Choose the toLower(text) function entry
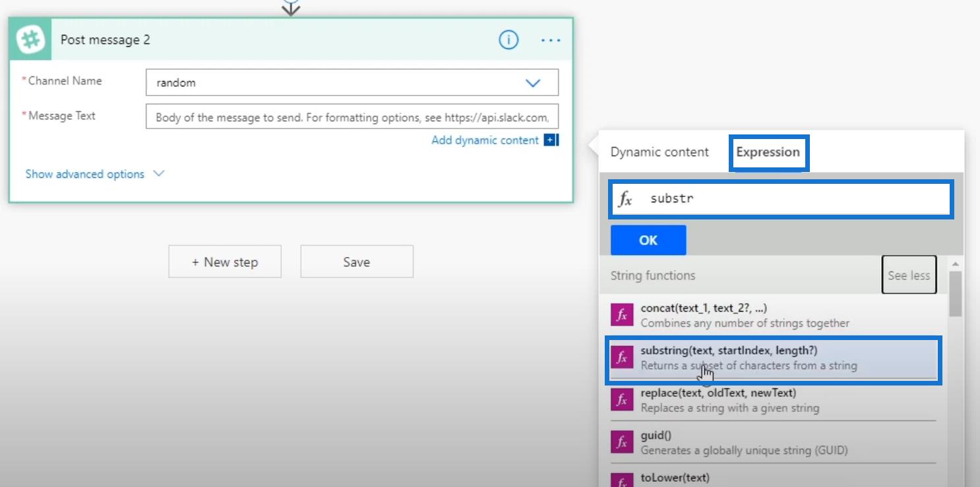 (774, 478)
